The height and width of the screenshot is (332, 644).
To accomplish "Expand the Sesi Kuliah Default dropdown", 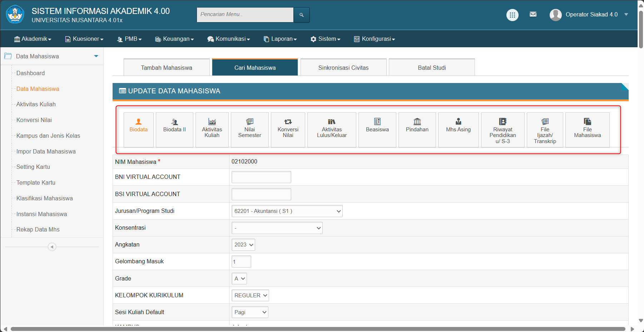I will [249, 312].
